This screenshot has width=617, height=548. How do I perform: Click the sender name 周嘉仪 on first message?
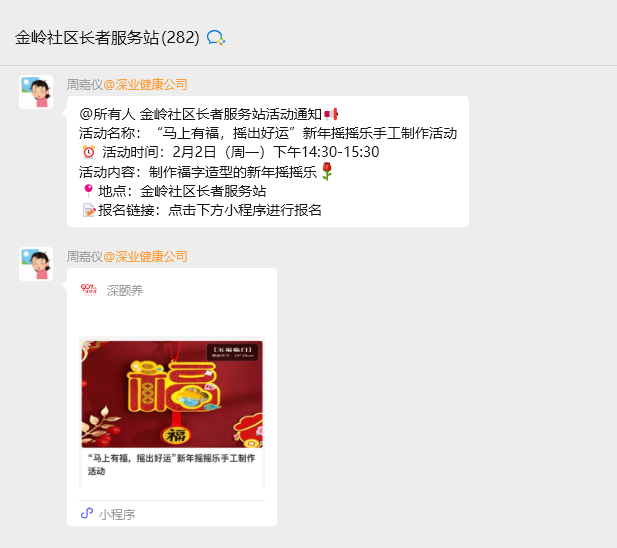click(x=85, y=85)
